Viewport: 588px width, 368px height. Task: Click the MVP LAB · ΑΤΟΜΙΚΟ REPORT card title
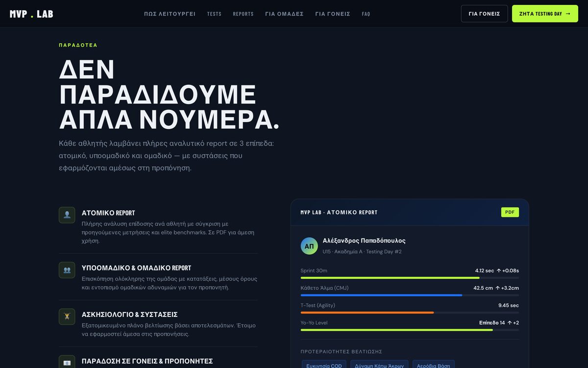(339, 212)
